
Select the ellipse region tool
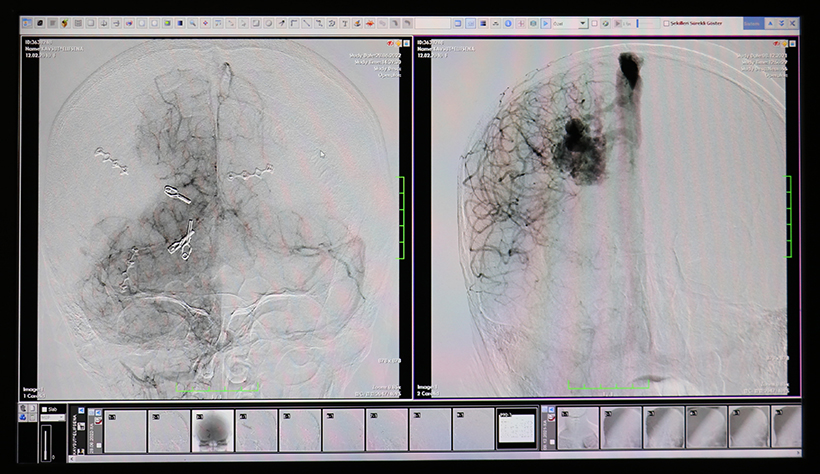tap(269, 24)
